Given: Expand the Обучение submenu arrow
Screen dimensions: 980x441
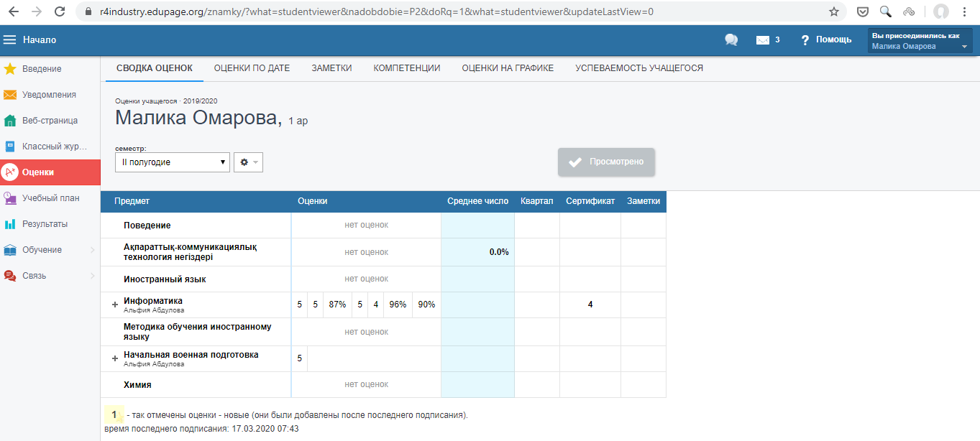Looking at the screenshot, I should pyautogui.click(x=93, y=250).
